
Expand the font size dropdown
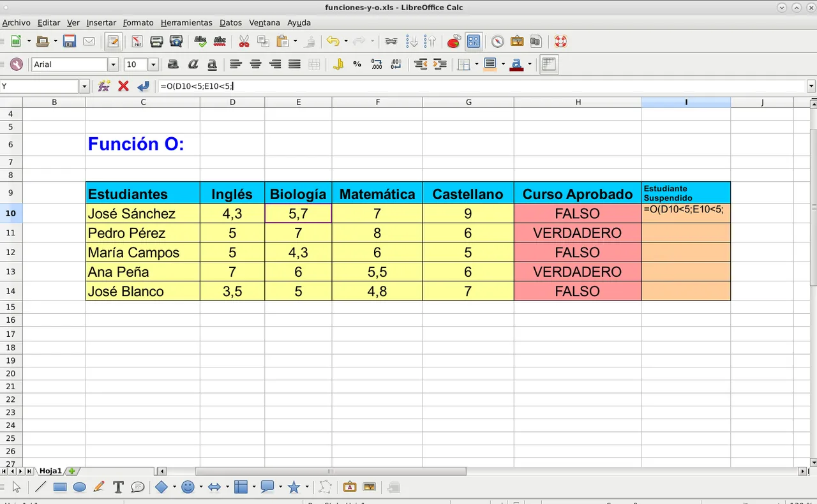153,64
